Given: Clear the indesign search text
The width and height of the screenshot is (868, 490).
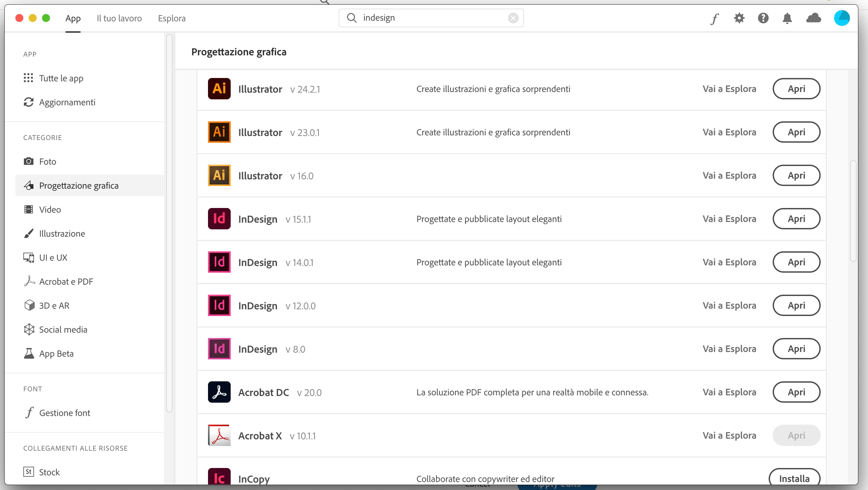Looking at the screenshot, I should pyautogui.click(x=513, y=18).
